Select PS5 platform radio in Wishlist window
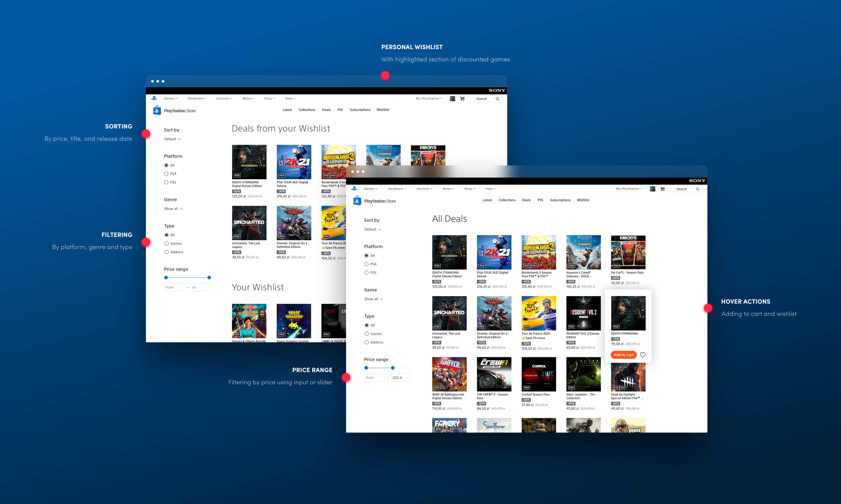Screen dimensions: 841x504 tap(166, 182)
